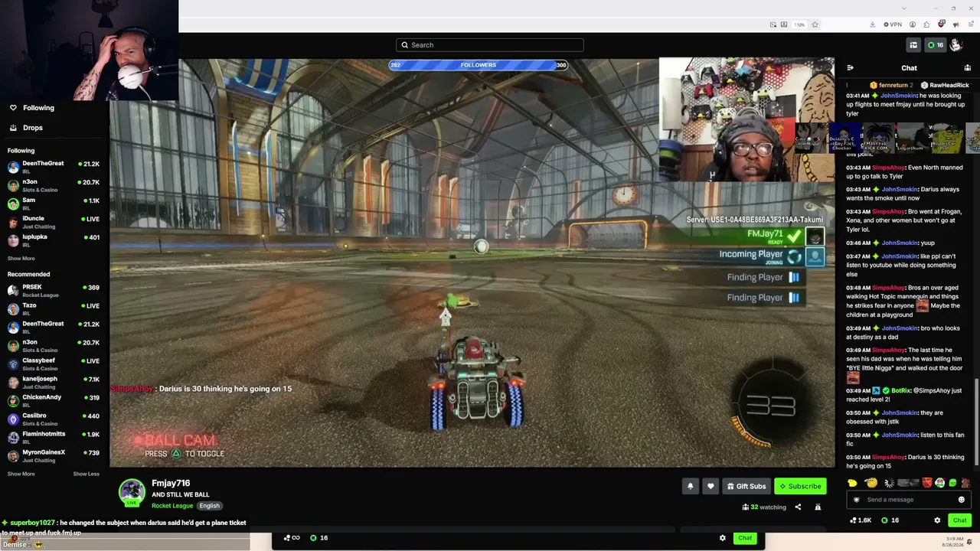This screenshot has height=551, width=980.
Task: Click RawHeadRick in top gifters bar
Action: 944,85
